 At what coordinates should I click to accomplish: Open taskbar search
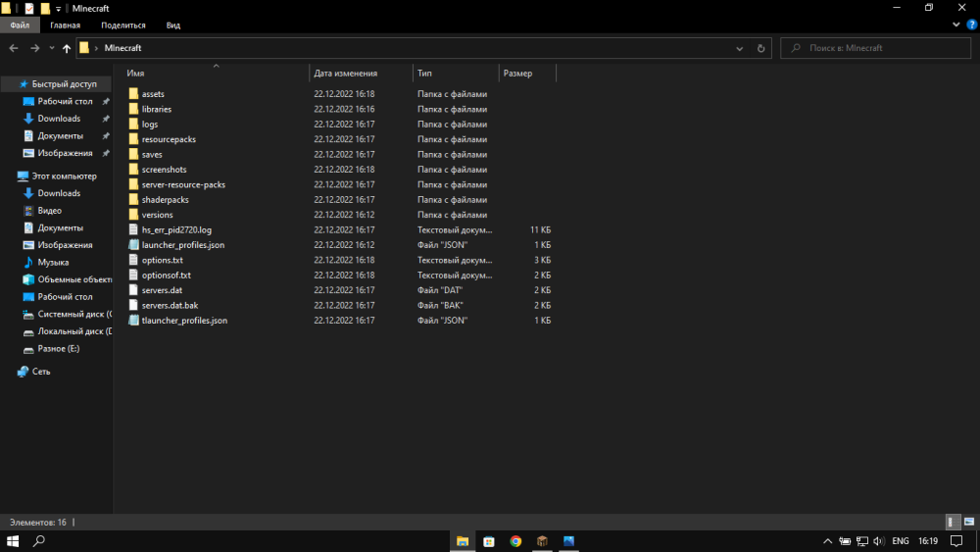coord(39,541)
